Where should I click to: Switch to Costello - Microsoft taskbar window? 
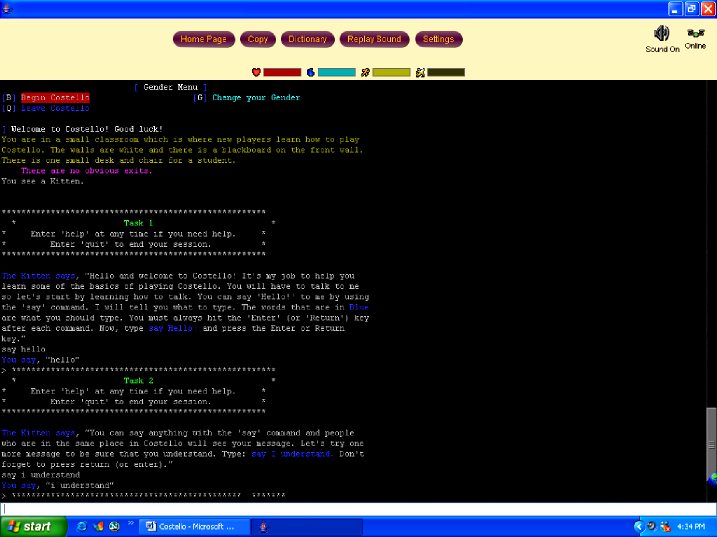pos(194,527)
